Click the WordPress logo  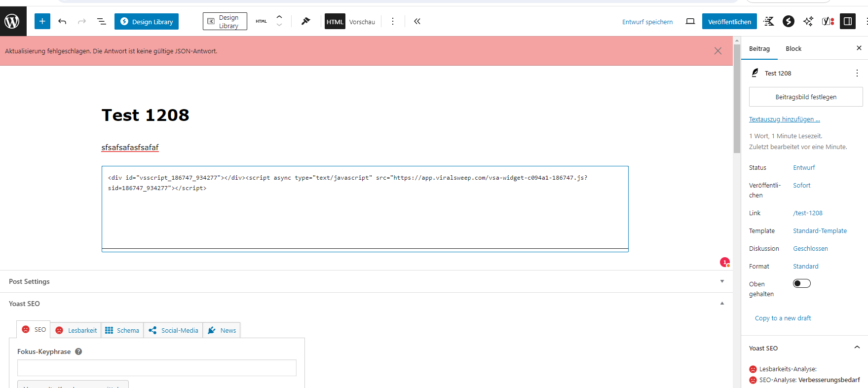(x=12, y=21)
